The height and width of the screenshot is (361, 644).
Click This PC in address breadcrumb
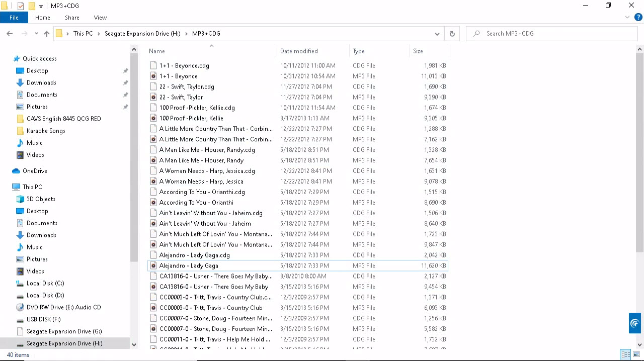[83, 34]
